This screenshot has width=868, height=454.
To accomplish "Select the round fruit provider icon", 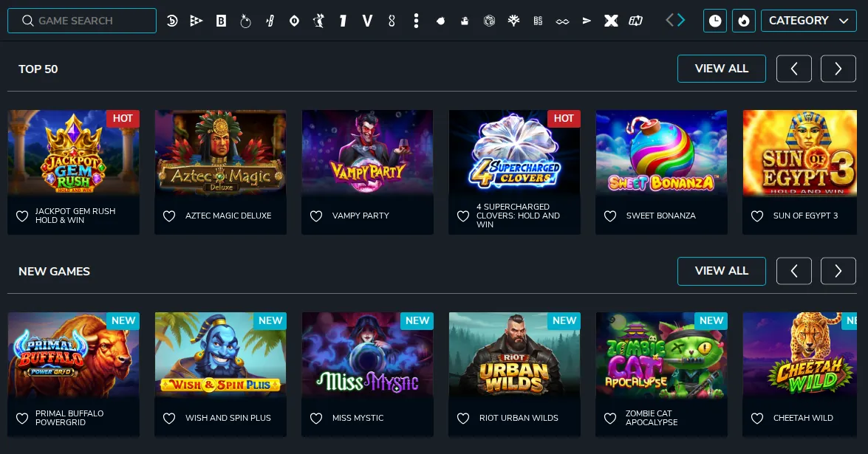I will pyautogui.click(x=245, y=21).
